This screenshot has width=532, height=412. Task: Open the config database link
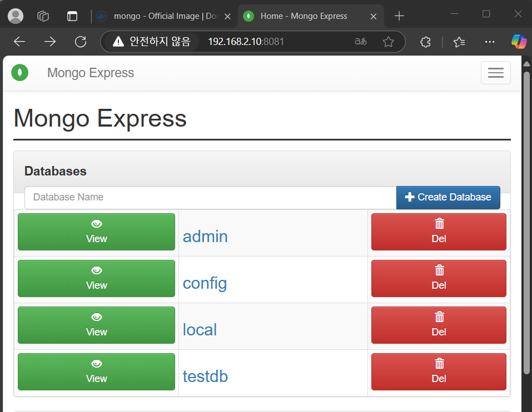[x=205, y=283]
